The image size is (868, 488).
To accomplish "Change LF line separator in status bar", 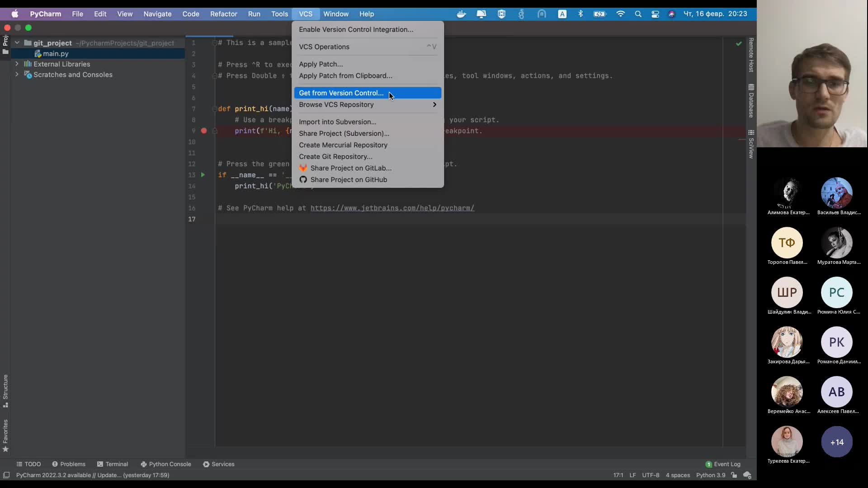I will click(632, 475).
